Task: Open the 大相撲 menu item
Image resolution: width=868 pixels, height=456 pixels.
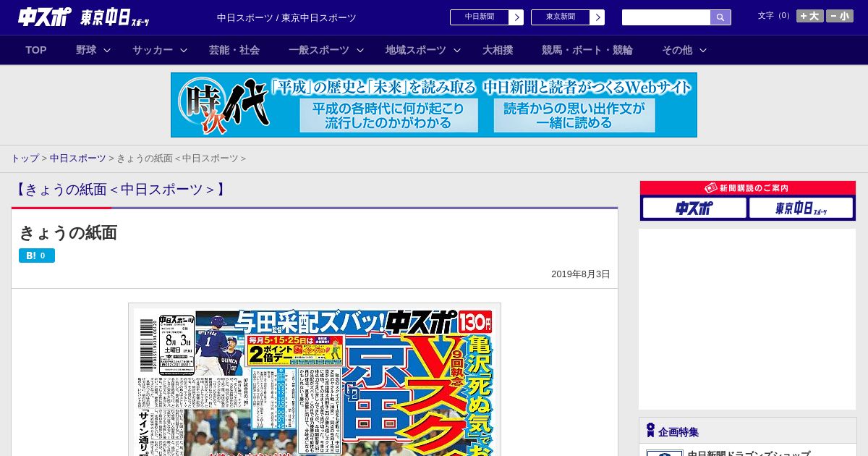Action: (498, 50)
